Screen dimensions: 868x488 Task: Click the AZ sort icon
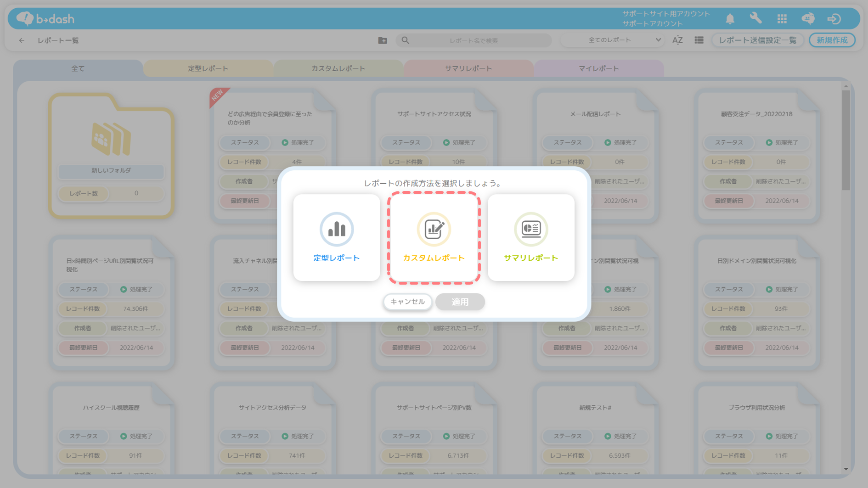677,40
